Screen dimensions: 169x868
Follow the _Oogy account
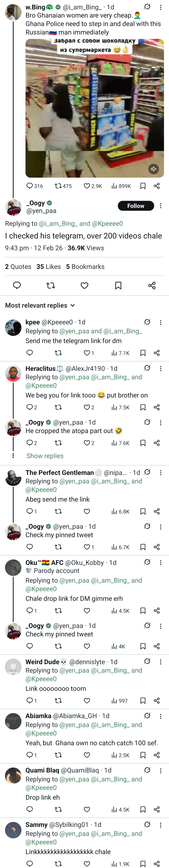[136, 206]
